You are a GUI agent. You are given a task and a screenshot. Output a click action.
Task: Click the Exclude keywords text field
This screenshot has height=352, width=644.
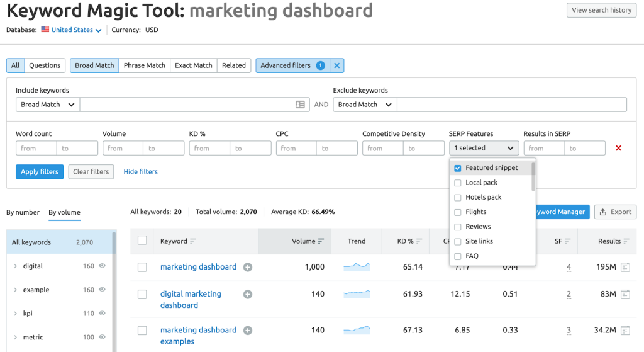[x=512, y=105]
